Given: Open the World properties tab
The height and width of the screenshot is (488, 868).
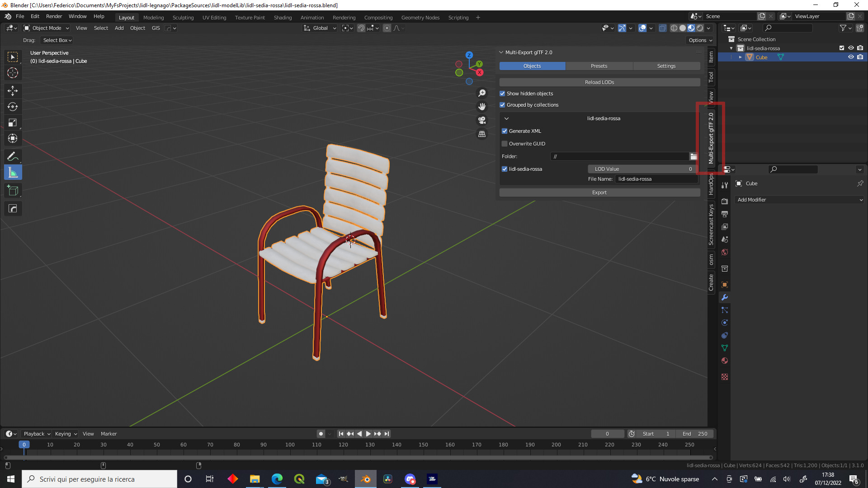Looking at the screenshot, I should (x=725, y=252).
